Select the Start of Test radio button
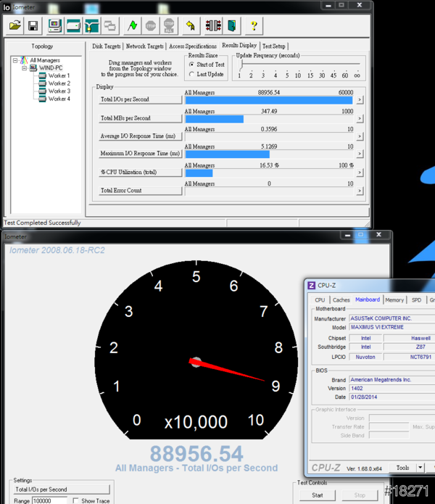435x504 pixels. [x=191, y=65]
